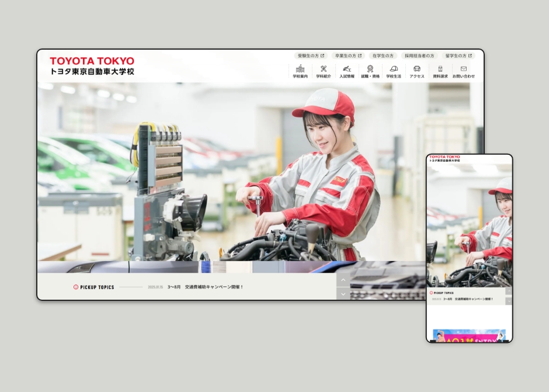Viewport: 549px width, 392px height.
Task: Open 入試情報 via the writing-hand icon
Action: [x=346, y=70]
